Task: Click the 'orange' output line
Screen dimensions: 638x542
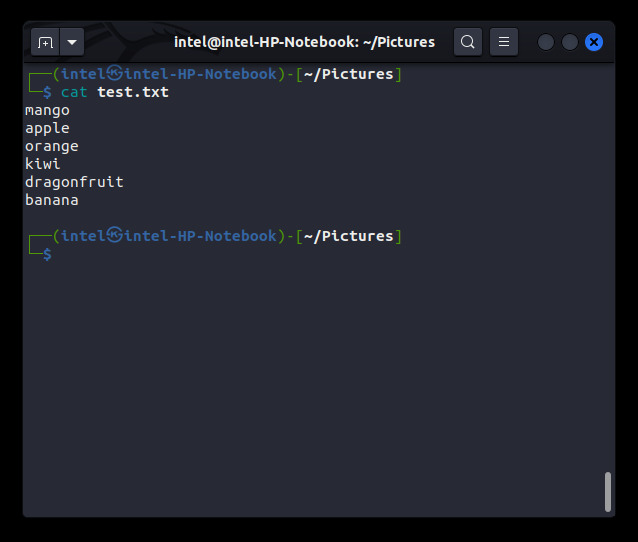Action: tap(52, 146)
